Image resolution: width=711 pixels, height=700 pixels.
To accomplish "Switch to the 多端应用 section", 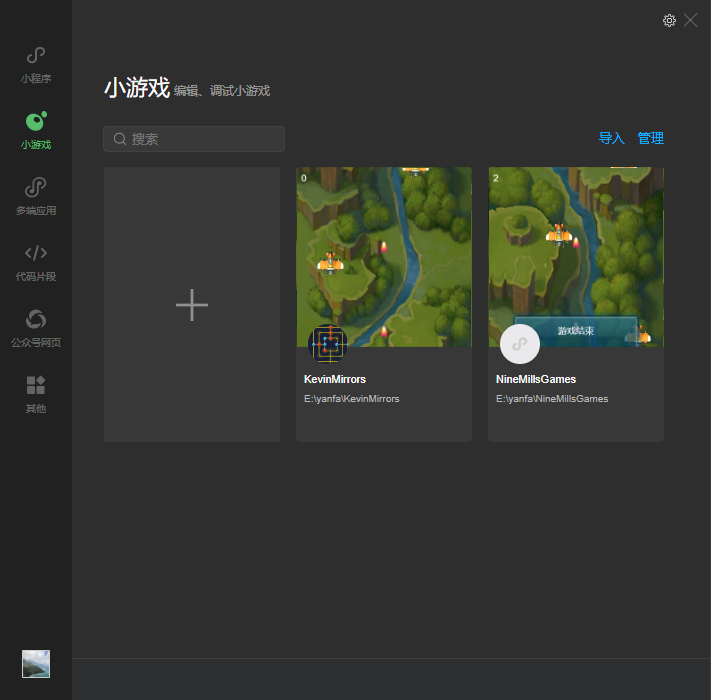I will coord(36,196).
